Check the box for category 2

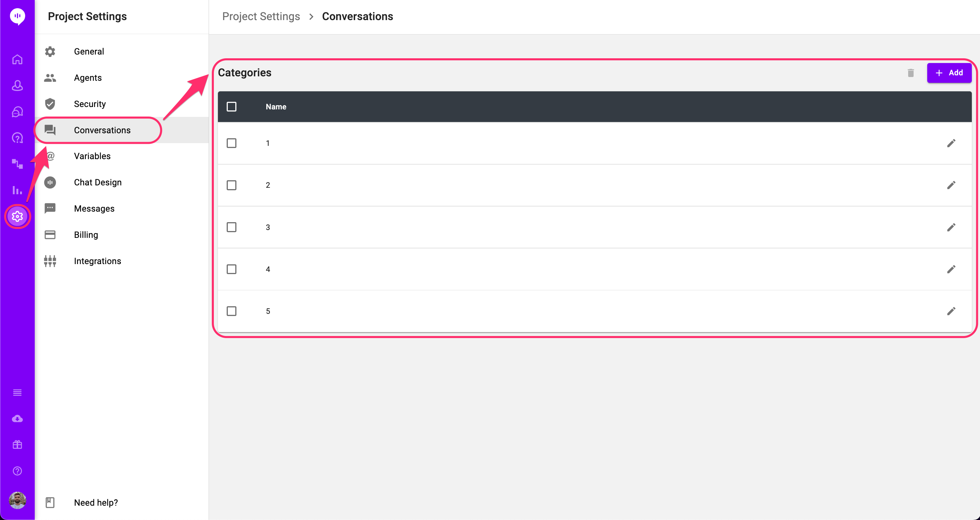pyautogui.click(x=231, y=185)
